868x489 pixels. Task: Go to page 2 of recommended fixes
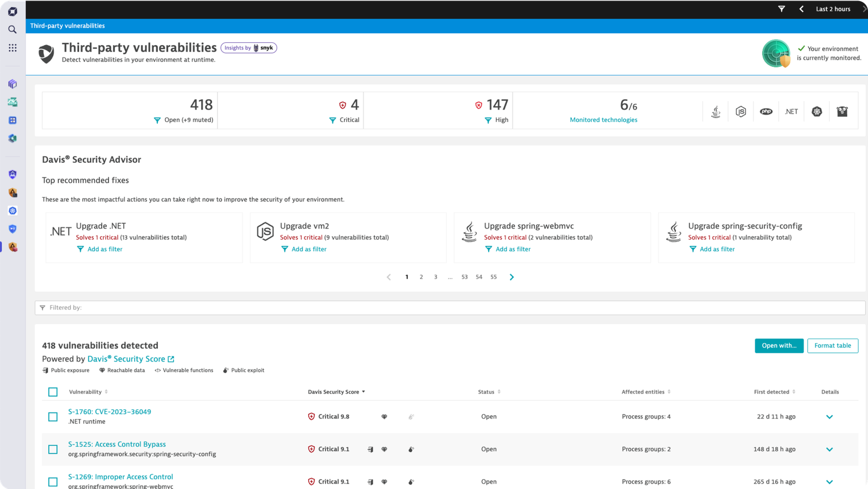click(421, 277)
